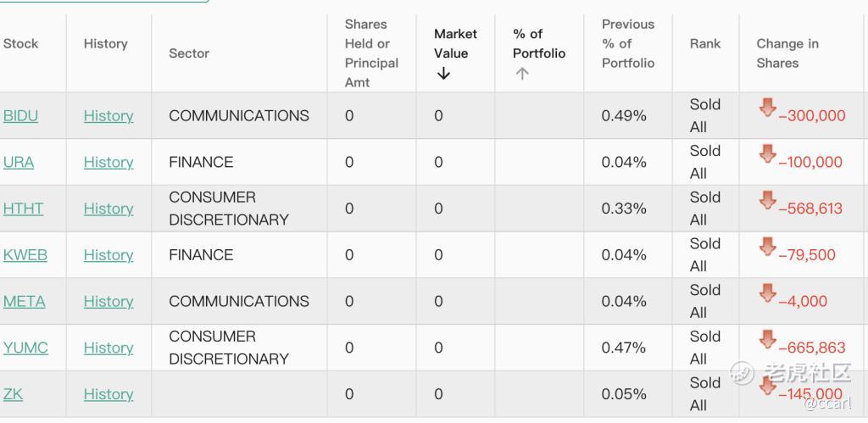Viewport: 868px width, 423px height.
Task: Click the red down arrow beside -568,613
Action: click(x=767, y=200)
